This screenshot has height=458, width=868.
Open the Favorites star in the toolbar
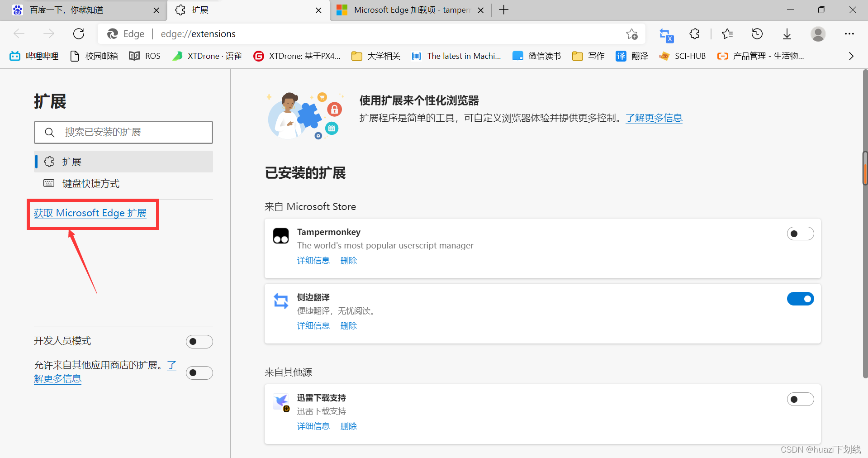click(727, 34)
